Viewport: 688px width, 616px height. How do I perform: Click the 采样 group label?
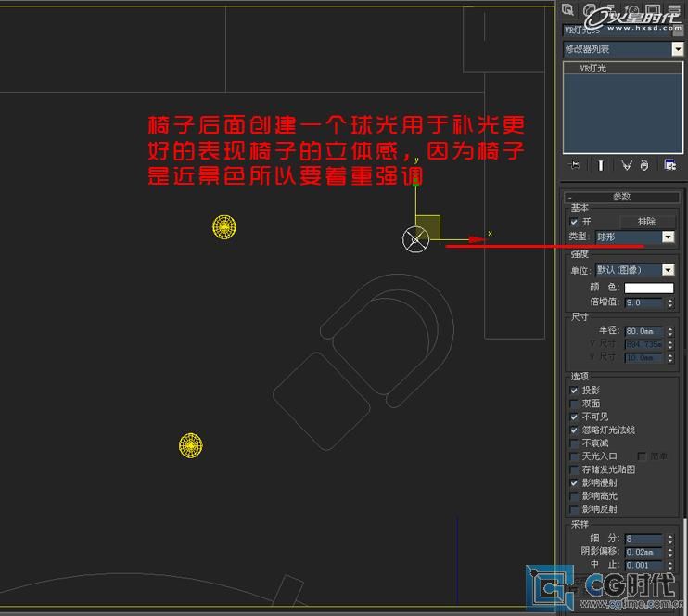580,524
